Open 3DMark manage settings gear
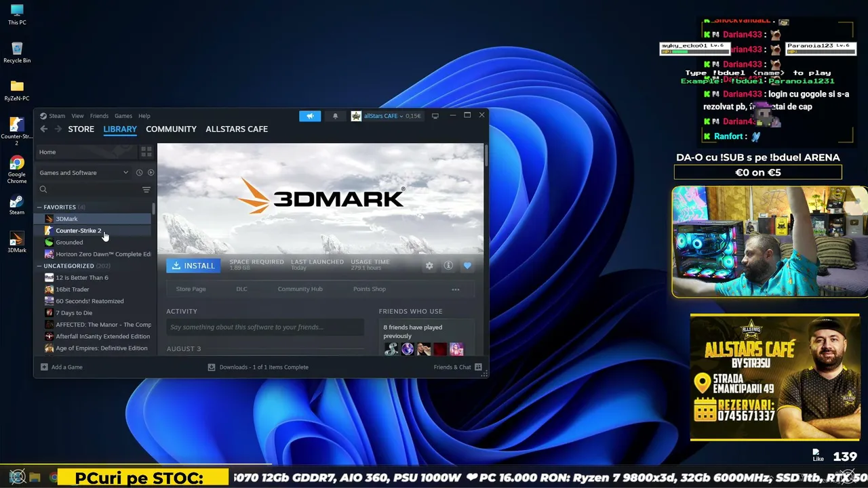 pyautogui.click(x=429, y=266)
